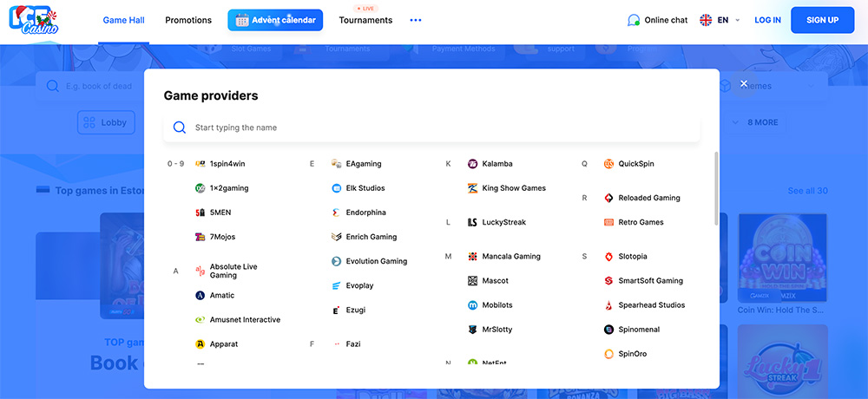Click the Elk Studios logo
The image size is (868, 399).
(x=336, y=188)
